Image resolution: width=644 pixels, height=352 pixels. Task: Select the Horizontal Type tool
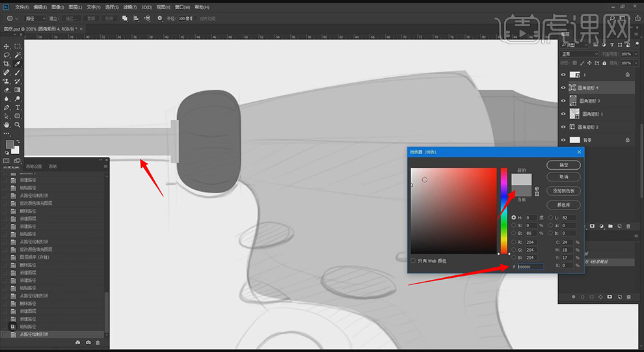(18, 107)
